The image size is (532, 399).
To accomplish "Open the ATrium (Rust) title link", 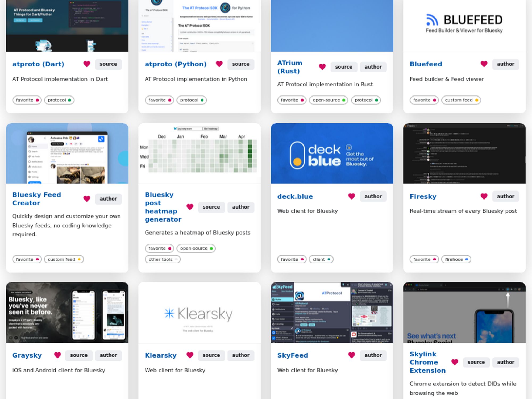I will coord(290,67).
